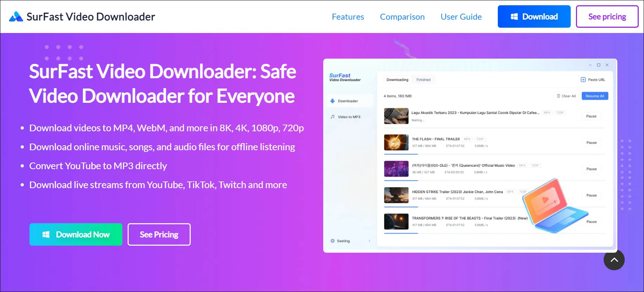Click the 'Download online music, songs' bullet text
The width and height of the screenshot is (644, 292).
tap(162, 147)
